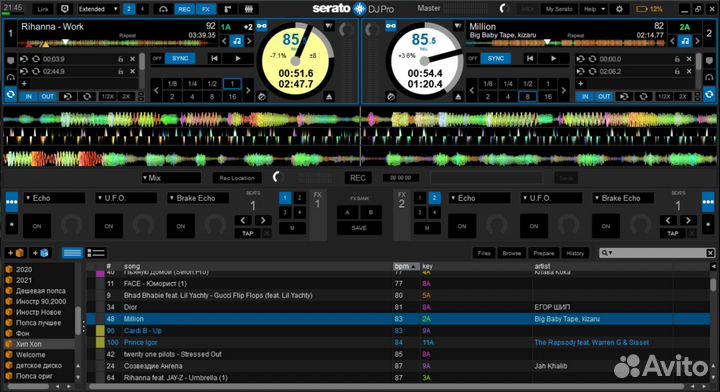Select the 2-deck layout button

click(129, 9)
